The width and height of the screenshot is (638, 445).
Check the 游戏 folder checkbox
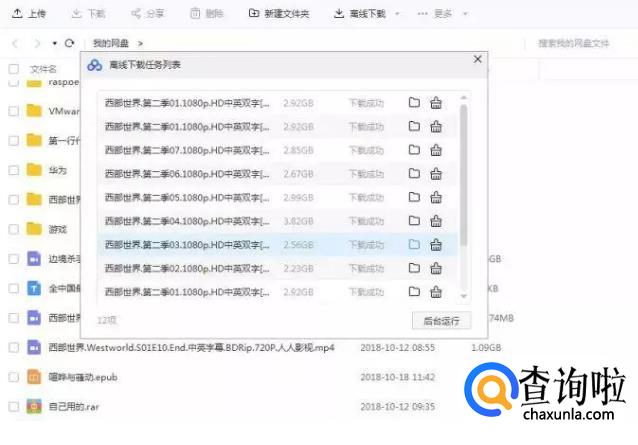[14, 229]
